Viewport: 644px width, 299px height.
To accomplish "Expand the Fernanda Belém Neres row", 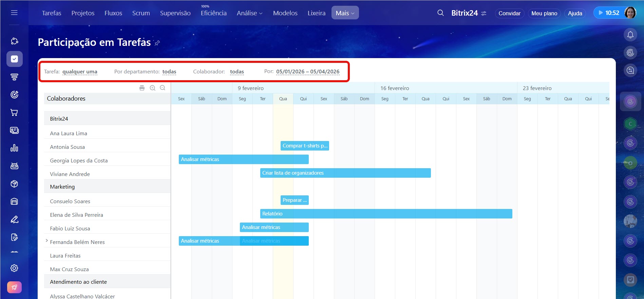I will 46,241.
